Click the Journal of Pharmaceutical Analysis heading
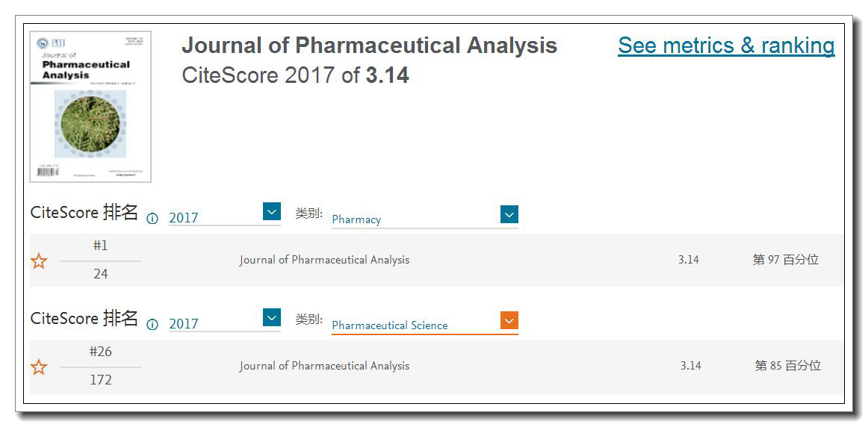The image size is (868, 427). click(x=369, y=46)
